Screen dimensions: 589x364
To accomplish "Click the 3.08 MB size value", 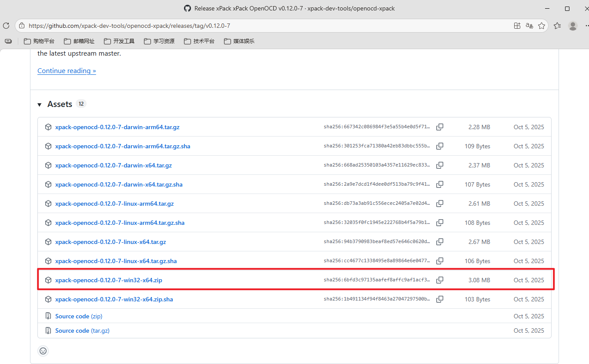I will 479,280.
